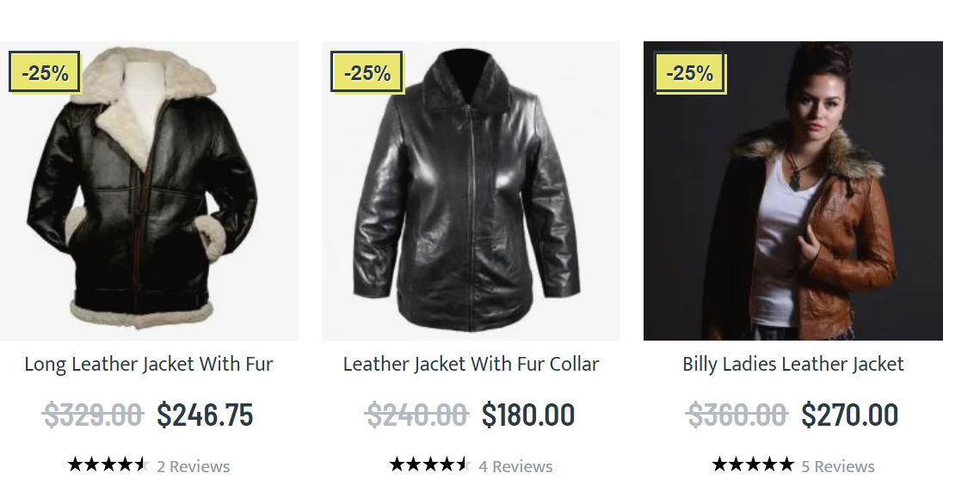The height and width of the screenshot is (498, 980).
Task: Click the crossed-out $329.00 original price
Action: point(92,415)
